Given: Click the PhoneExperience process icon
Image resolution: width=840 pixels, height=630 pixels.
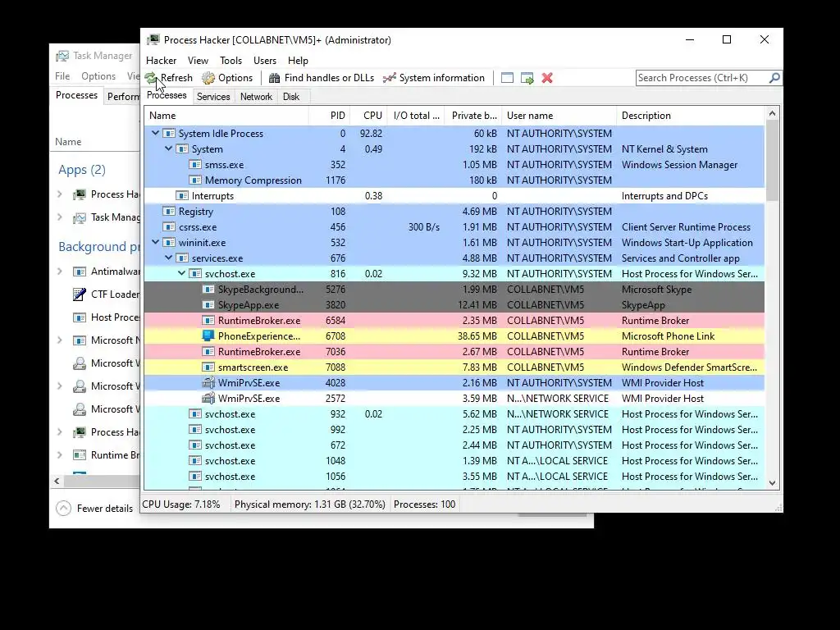Looking at the screenshot, I should (208, 336).
